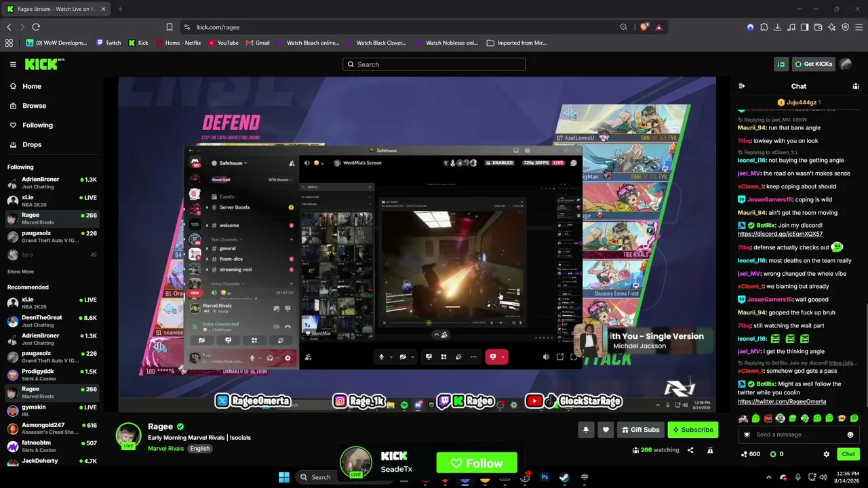Open the discord.gg link in chat
This screenshot has height=488, width=868.
pos(780,234)
